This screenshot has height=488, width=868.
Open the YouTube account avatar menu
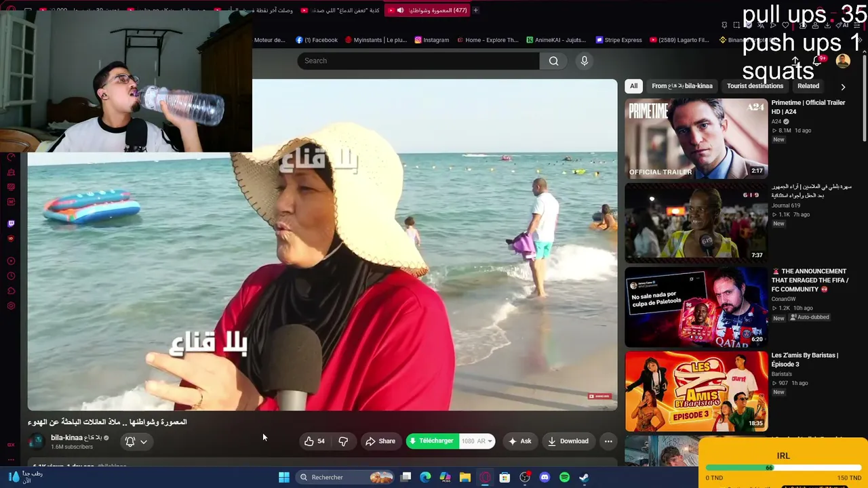pos(843,61)
